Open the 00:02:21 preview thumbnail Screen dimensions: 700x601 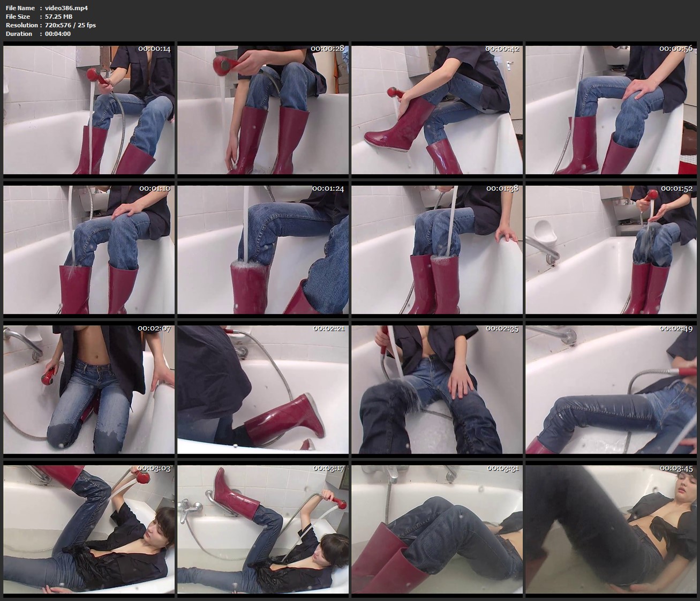(263, 389)
